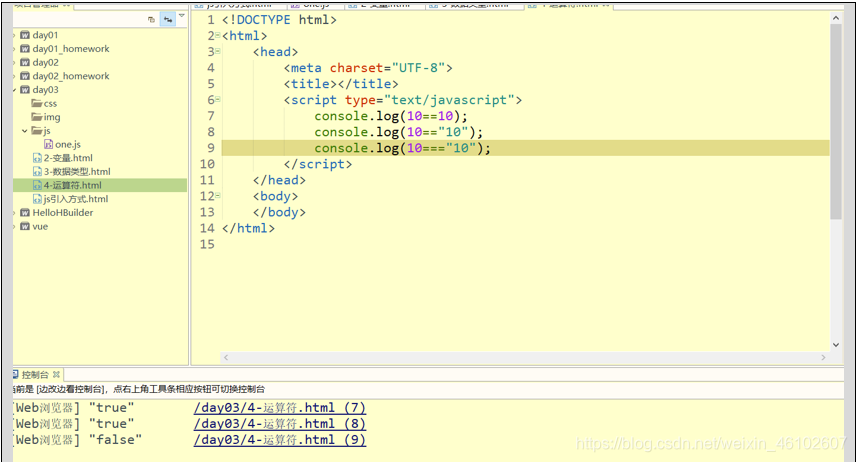Click line 7 console.log(10==10) code
This screenshot has height=462, width=857.
click(391, 116)
